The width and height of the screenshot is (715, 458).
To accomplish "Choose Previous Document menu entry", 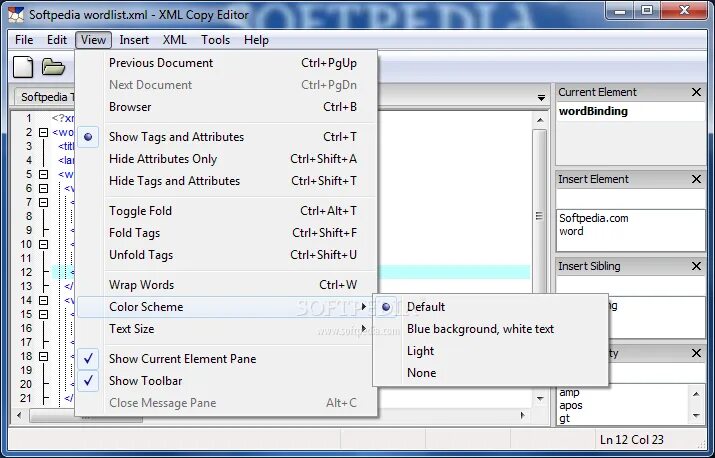I will 227,63.
